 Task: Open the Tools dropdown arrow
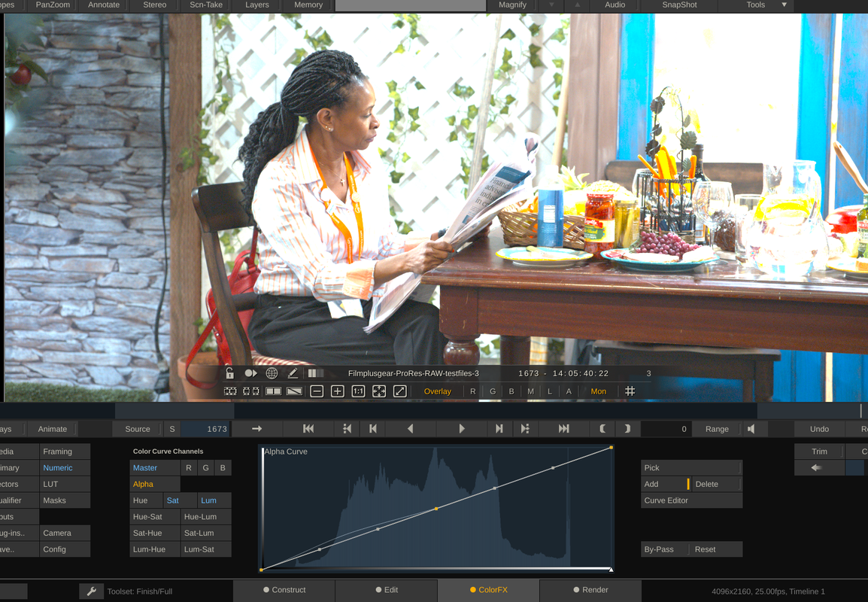784,5
